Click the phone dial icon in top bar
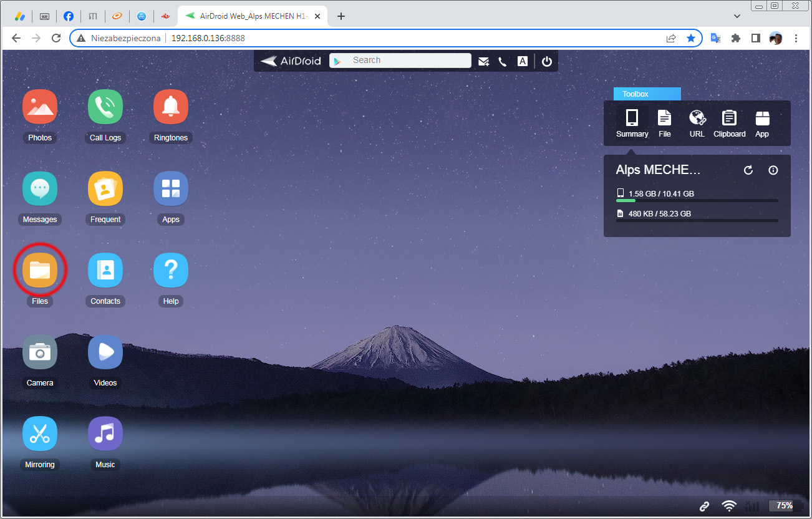Screen dimensions: 812x519 coord(503,61)
